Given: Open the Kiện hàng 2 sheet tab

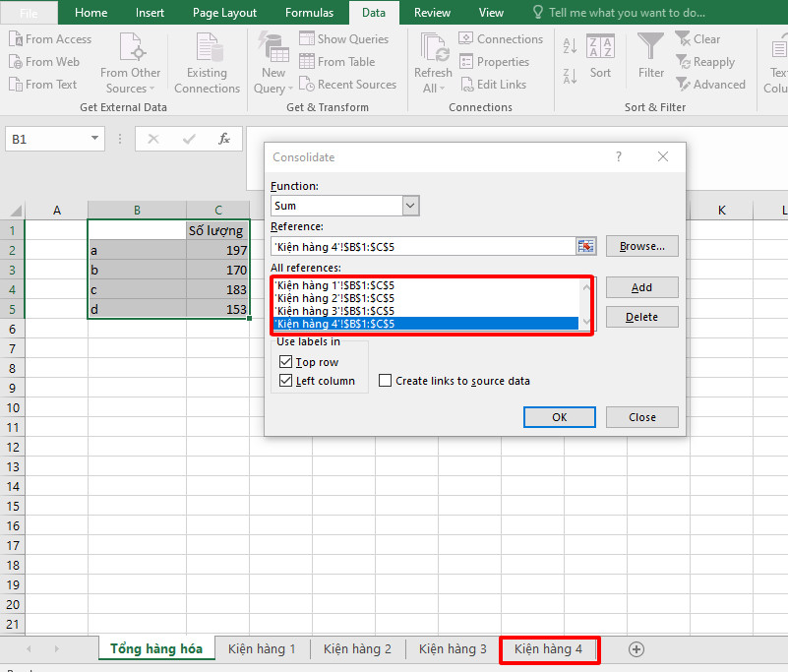Looking at the screenshot, I should click(357, 649).
